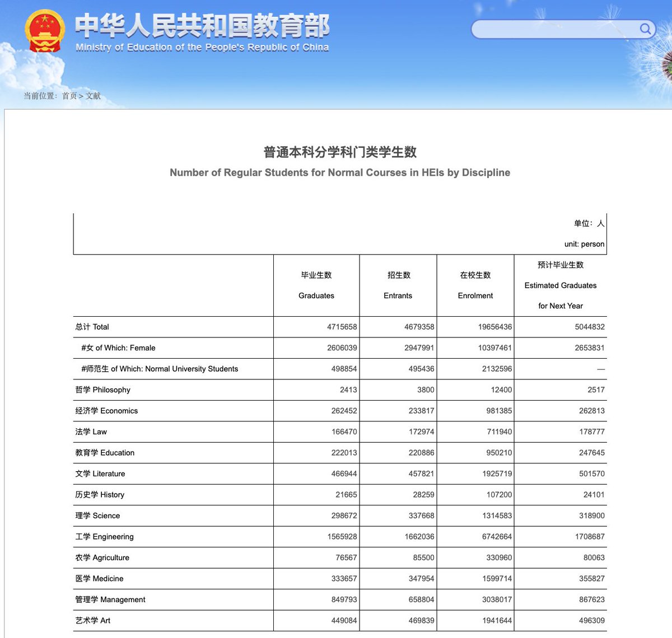Screen dimensions: 672x638
Task: Open the 首页 breadcrumb link
Action: click(x=69, y=96)
